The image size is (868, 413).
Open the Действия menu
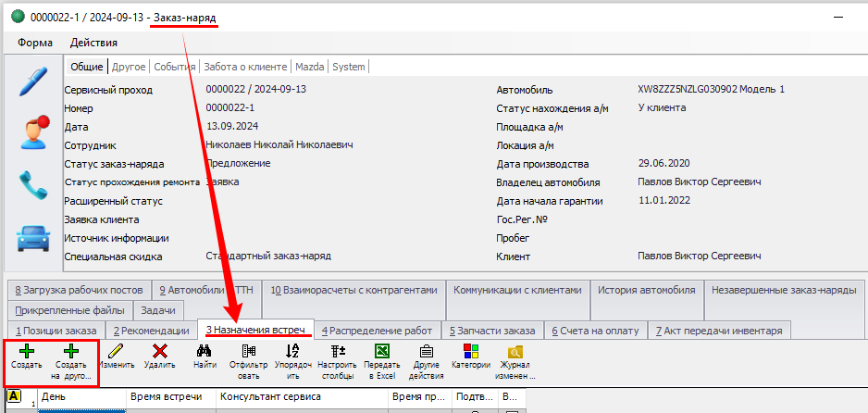[x=93, y=43]
